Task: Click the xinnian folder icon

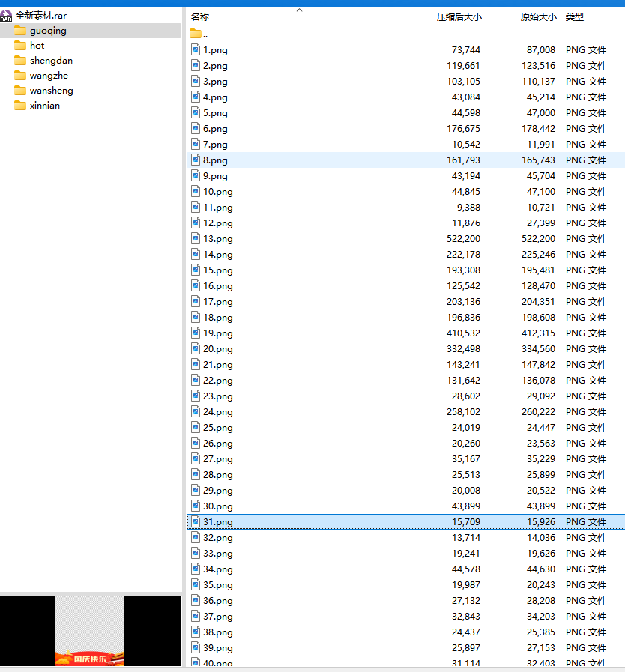Action: coord(20,106)
